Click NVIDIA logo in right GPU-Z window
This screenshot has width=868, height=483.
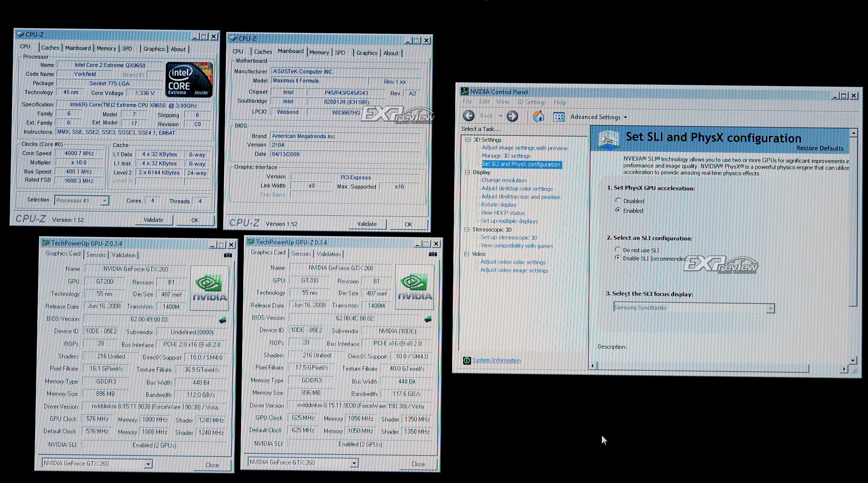414,287
